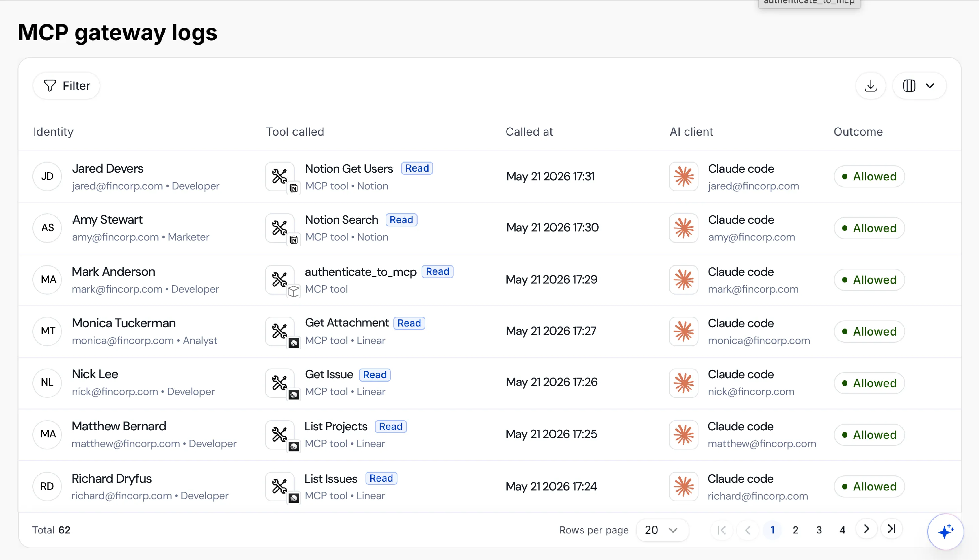Click the Tool called column header
The height and width of the screenshot is (560, 980).
[295, 132]
